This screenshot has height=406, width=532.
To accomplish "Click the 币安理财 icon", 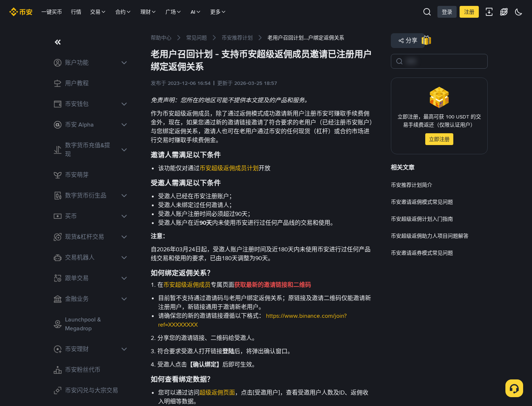I will 58,349.
